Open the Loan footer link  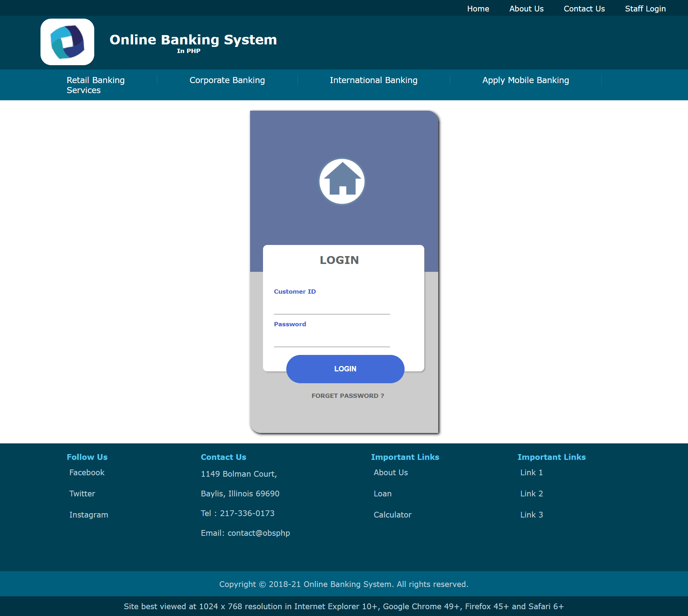tap(382, 494)
